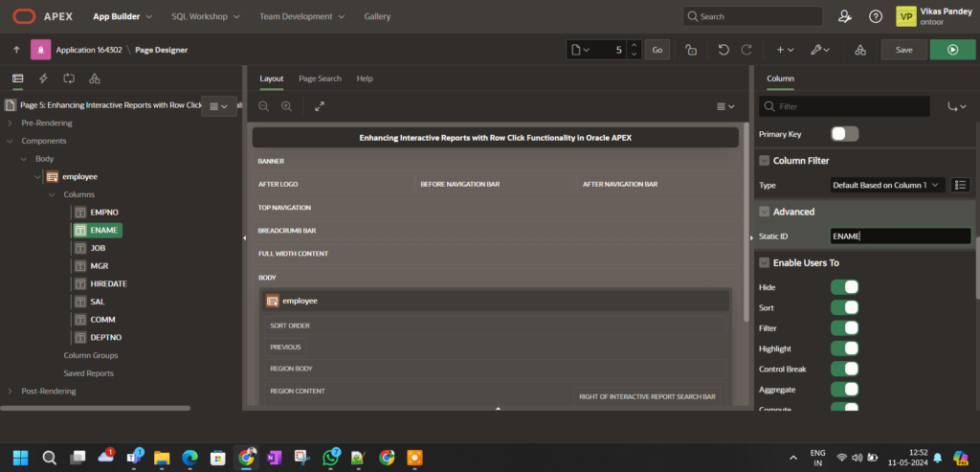Open the SQL Workshop menu
This screenshot has width=980, height=472.
click(206, 16)
